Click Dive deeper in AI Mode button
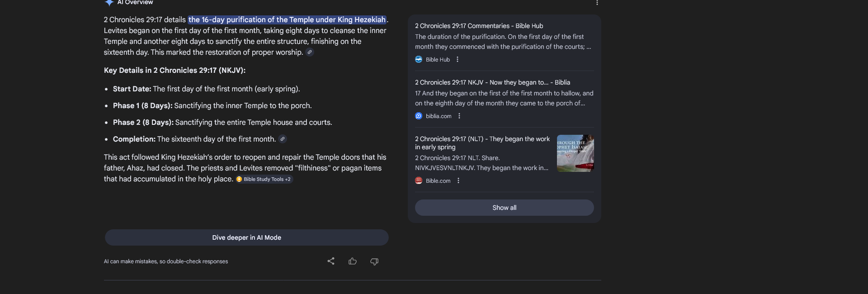Viewport: 868px width, 294px height. [246, 237]
